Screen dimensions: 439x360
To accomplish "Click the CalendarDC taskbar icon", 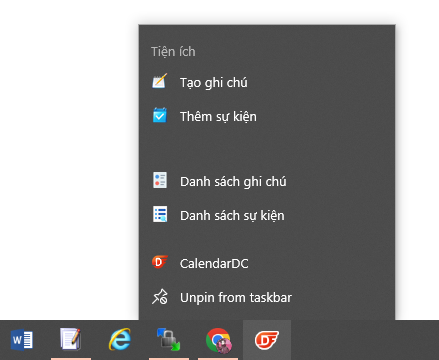I will (267, 340).
